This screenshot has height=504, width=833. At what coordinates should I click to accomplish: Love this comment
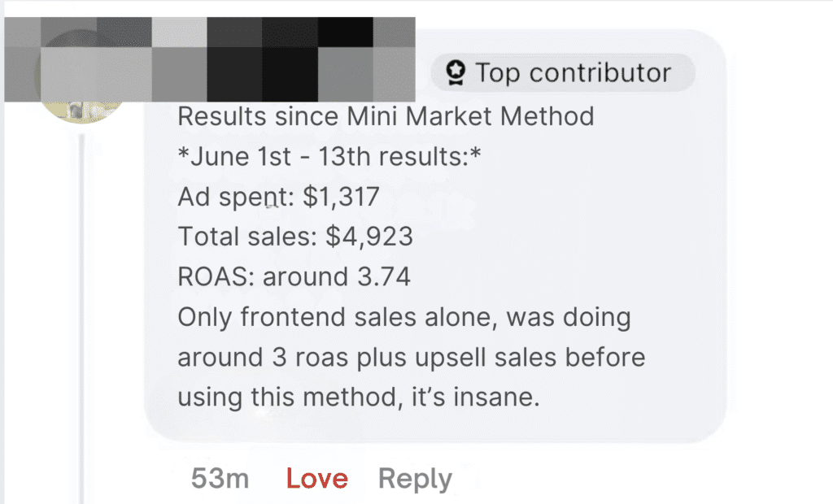click(x=316, y=479)
